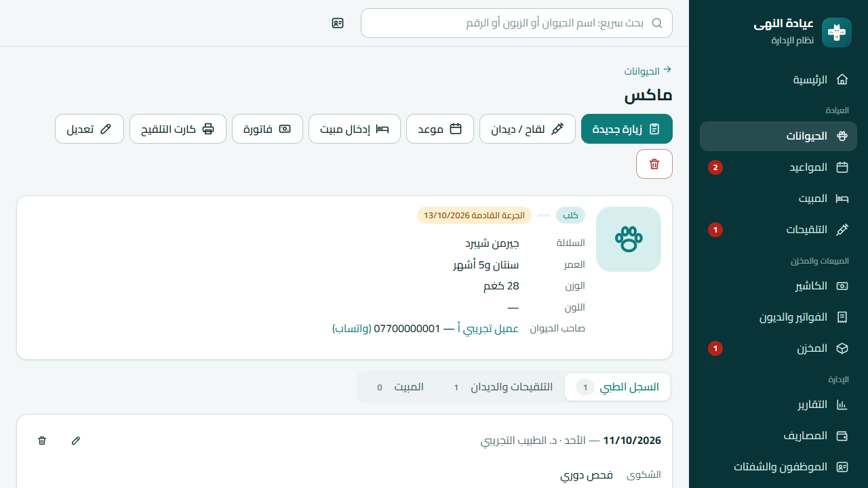This screenshot has height=488, width=868.
Task: Create invoice with فاتورة button
Action: click(x=267, y=129)
